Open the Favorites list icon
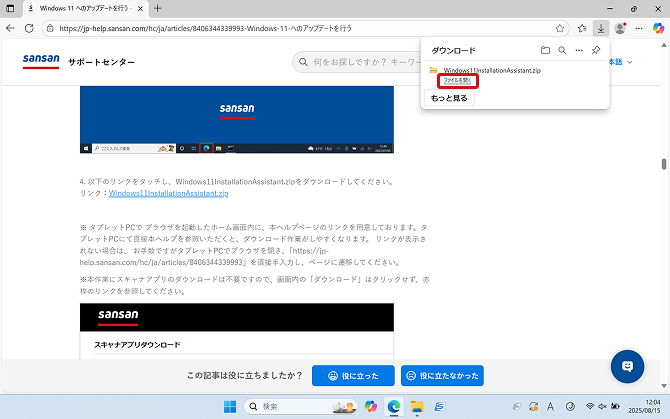The image size is (670, 419). (582, 28)
